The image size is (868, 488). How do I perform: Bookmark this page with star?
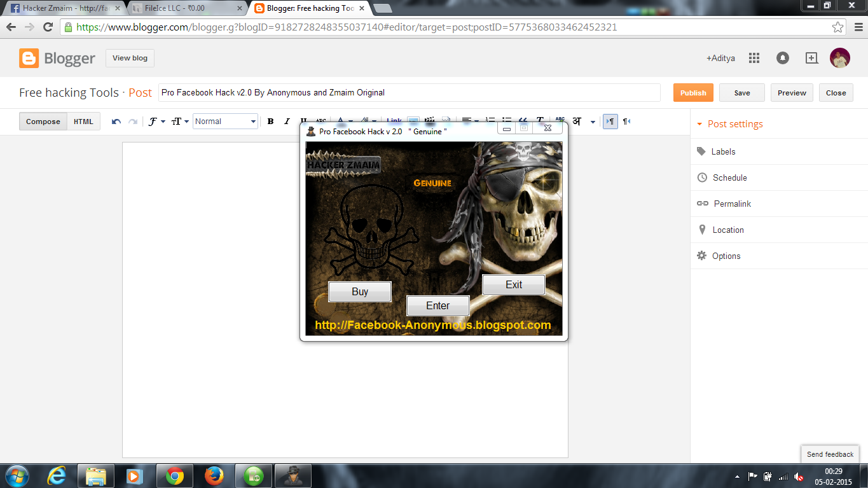(x=838, y=27)
